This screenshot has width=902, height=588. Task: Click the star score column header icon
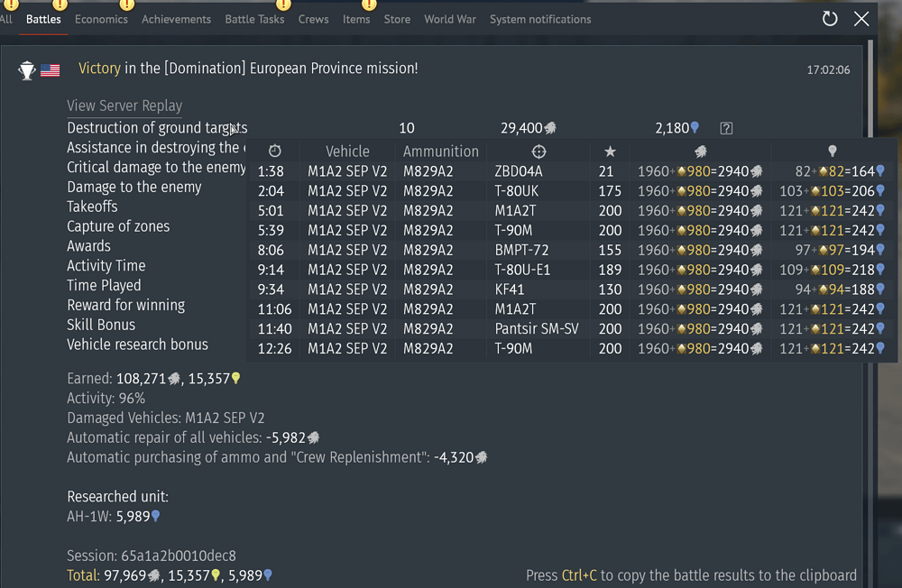click(x=610, y=152)
